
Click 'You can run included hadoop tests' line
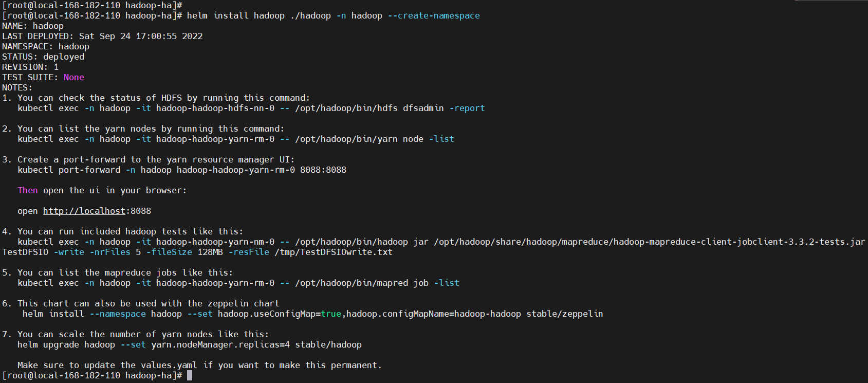point(131,231)
